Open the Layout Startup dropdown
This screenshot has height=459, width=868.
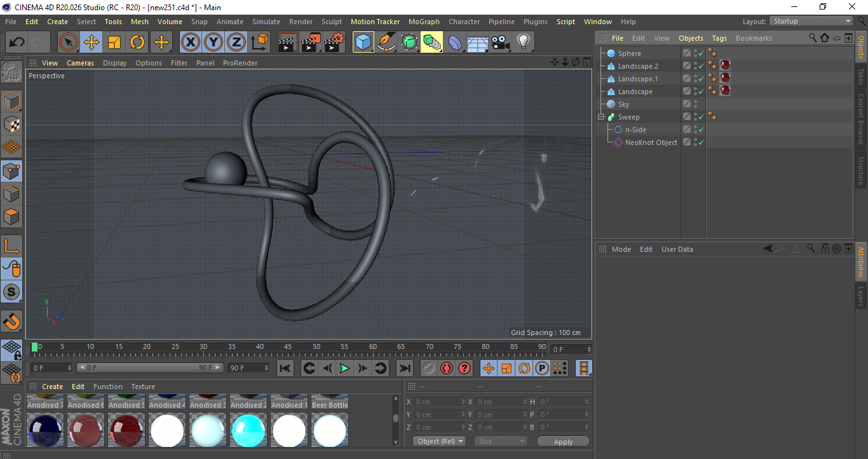pyautogui.click(x=811, y=21)
